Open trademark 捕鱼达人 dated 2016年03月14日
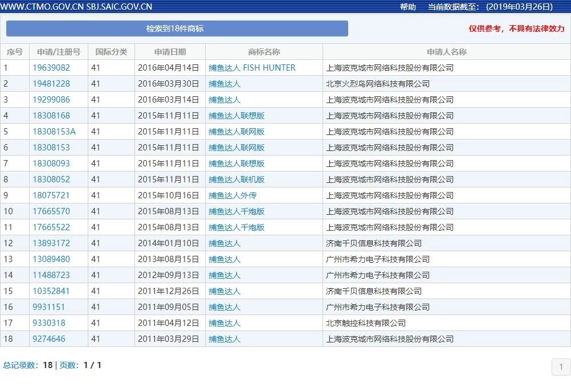Screen dimensions: 571x392 225,100
